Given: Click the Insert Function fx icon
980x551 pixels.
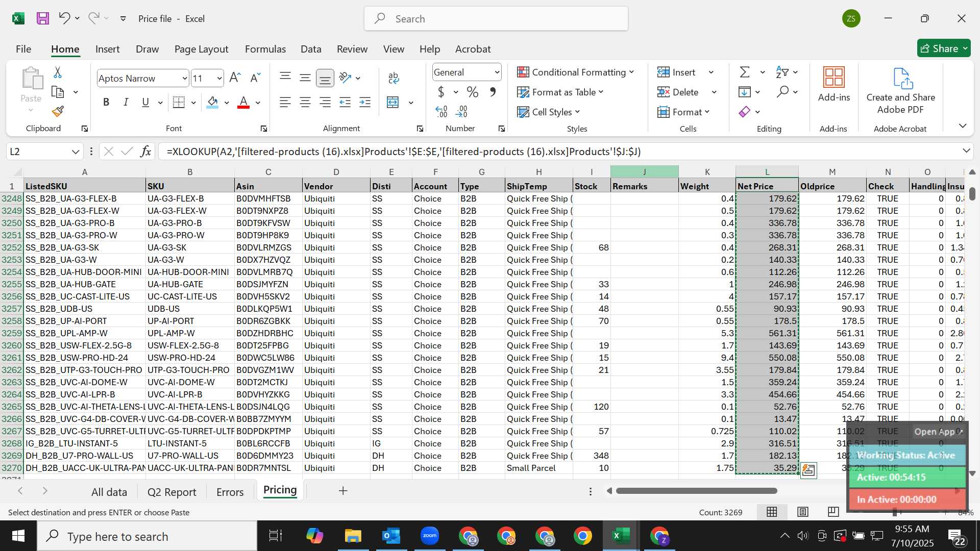Looking at the screenshot, I should point(145,151).
